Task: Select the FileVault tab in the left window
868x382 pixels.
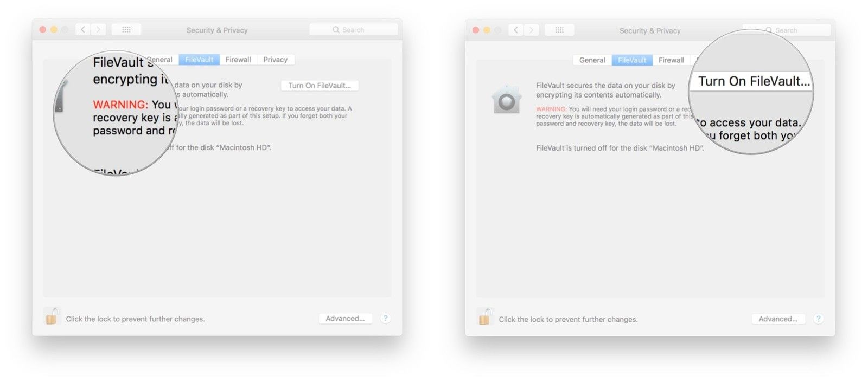Action: coord(199,60)
